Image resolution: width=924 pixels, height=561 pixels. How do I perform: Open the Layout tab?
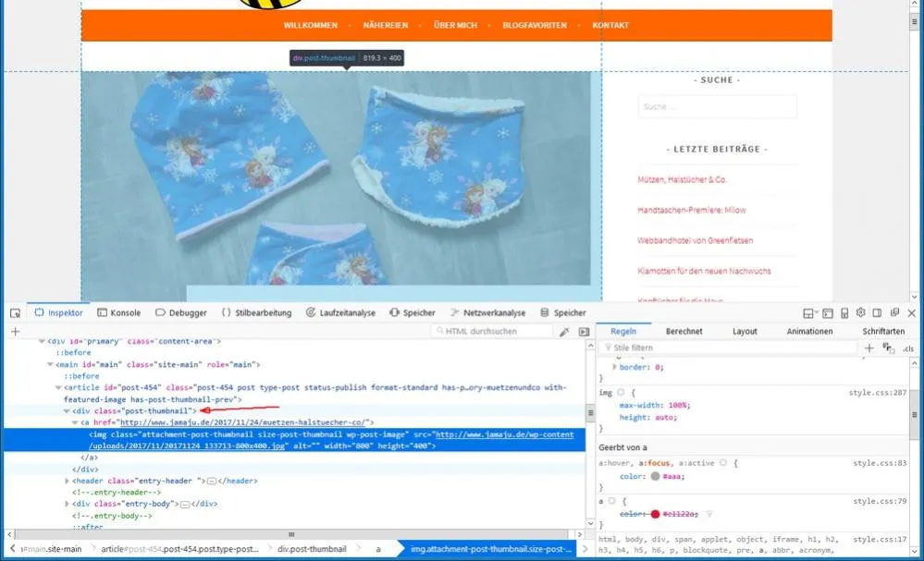(x=745, y=332)
